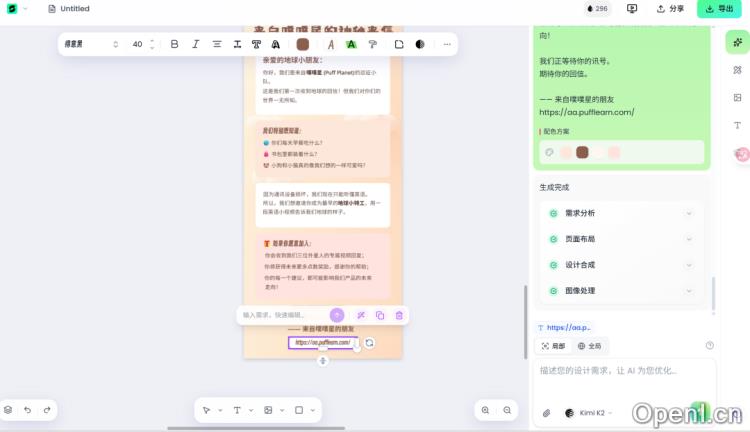Duplicate selected element with copy icon
This screenshot has width=750, height=432.
(x=380, y=315)
